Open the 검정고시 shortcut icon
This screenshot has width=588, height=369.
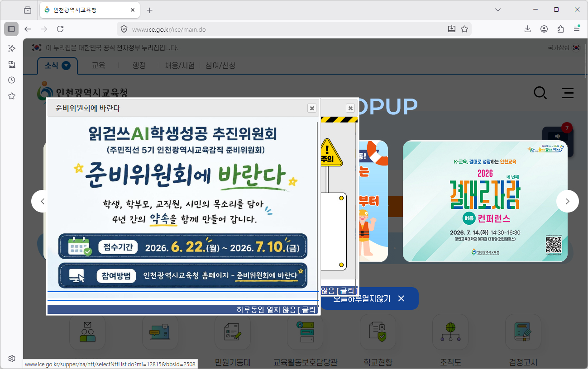(523, 332)
